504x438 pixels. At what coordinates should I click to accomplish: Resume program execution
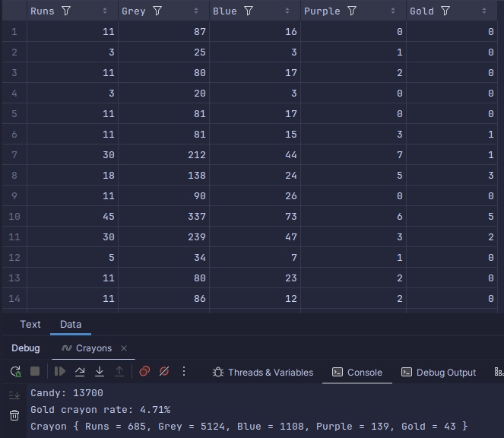click(x=60, y=371)
